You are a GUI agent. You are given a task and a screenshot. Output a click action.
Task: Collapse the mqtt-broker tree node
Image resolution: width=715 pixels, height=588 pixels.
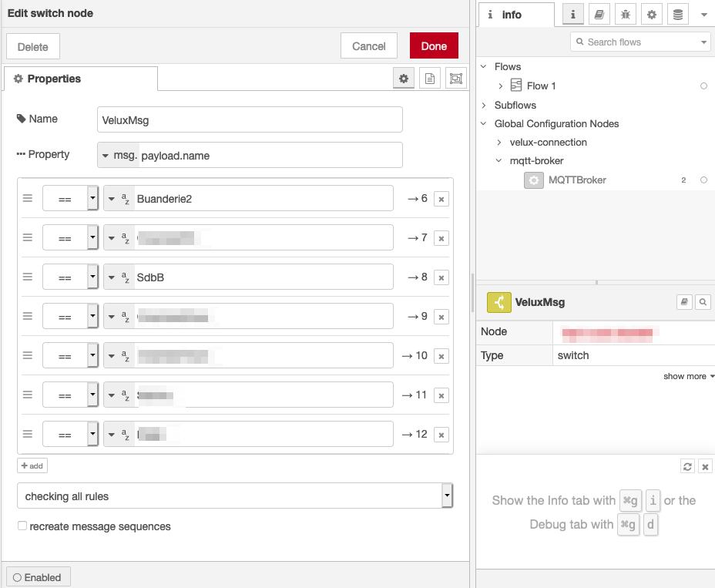(x=499, y=161)
